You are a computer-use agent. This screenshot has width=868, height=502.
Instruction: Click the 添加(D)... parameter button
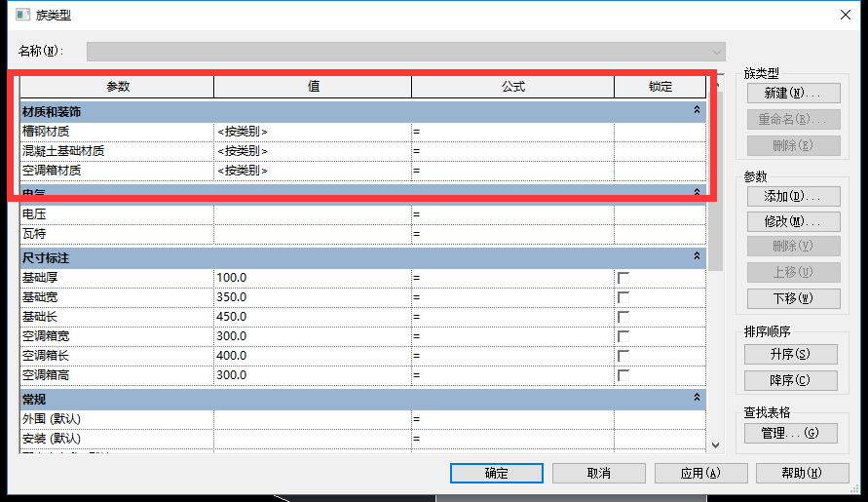pos(793,196)
